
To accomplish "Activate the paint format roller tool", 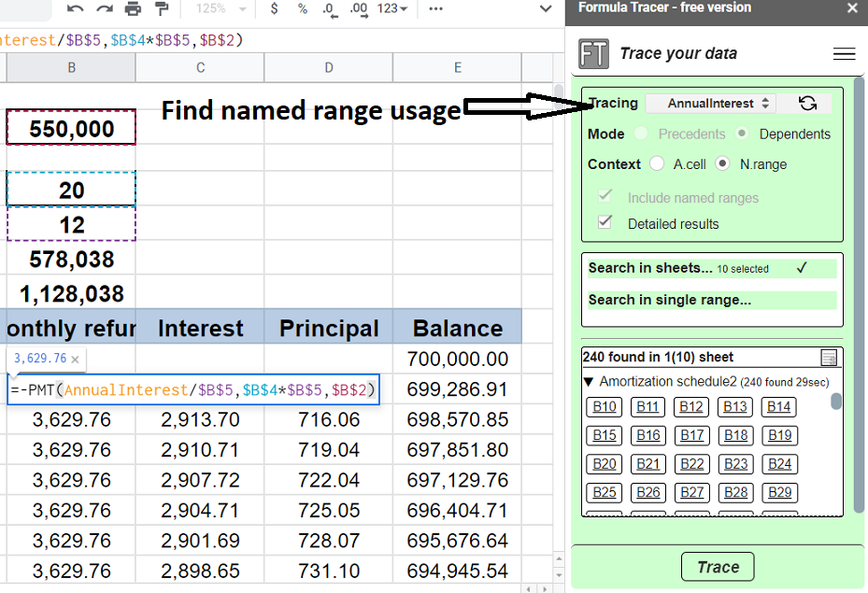I will click(162, 9).
